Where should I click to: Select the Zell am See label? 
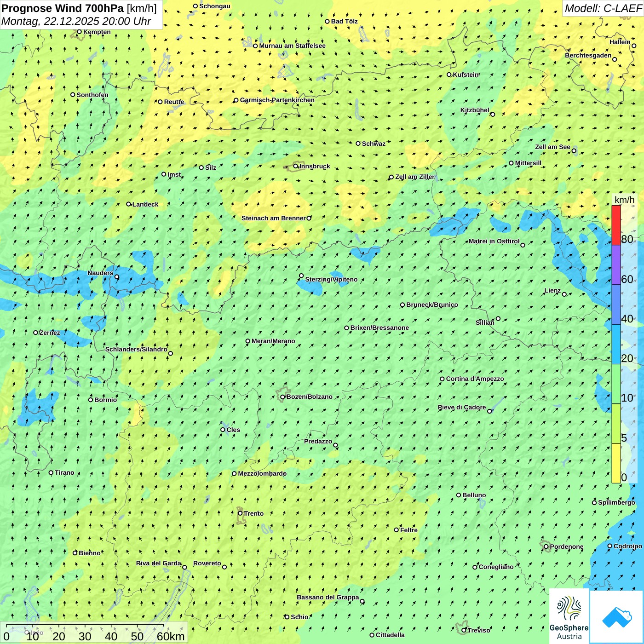(552, 147)
